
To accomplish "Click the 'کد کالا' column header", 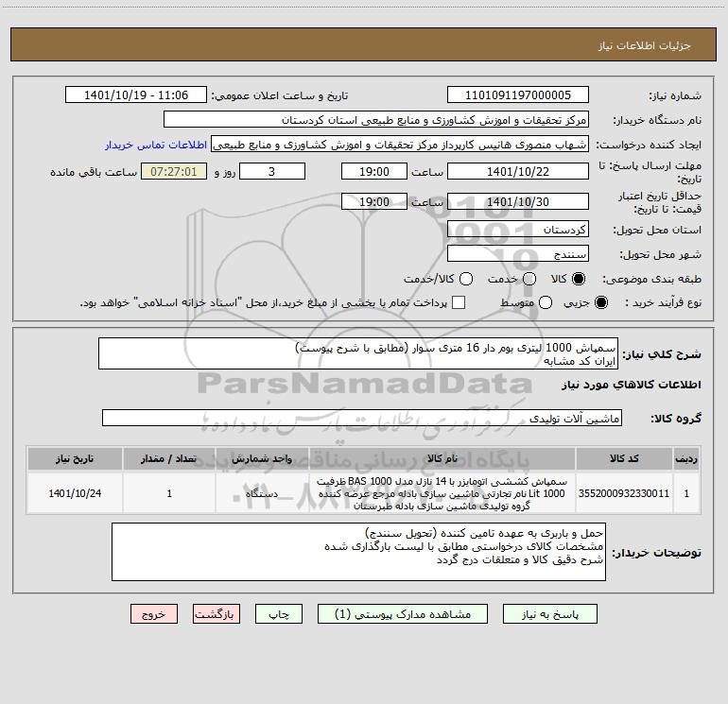I will (624, 458).
